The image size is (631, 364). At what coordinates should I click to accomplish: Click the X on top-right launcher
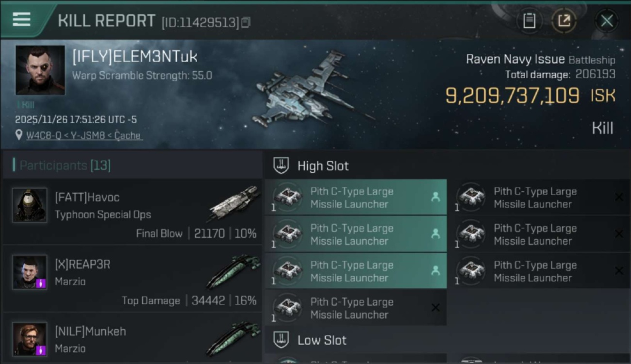(x=619, y=197)
